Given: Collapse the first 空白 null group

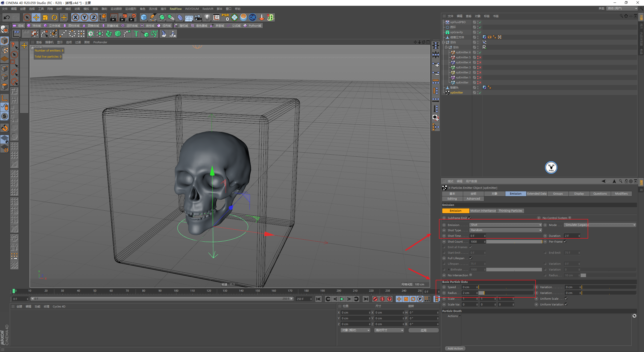Looking at the screenshot, I should 443,42.
